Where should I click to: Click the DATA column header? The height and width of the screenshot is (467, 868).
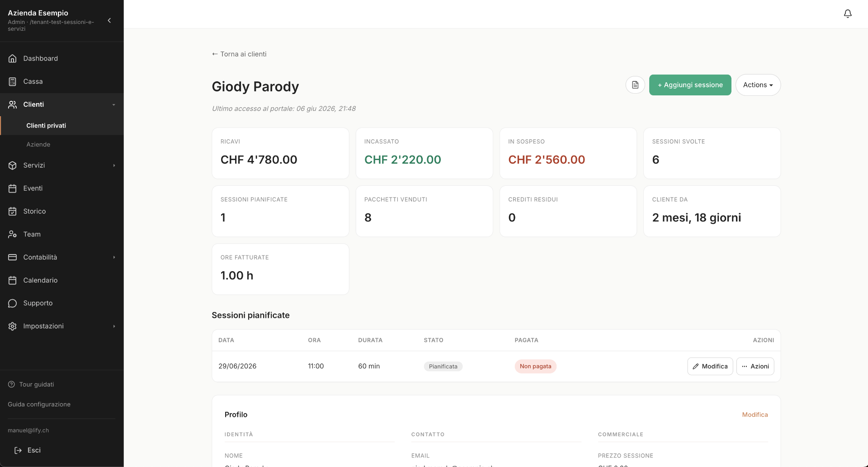[226, 340]
